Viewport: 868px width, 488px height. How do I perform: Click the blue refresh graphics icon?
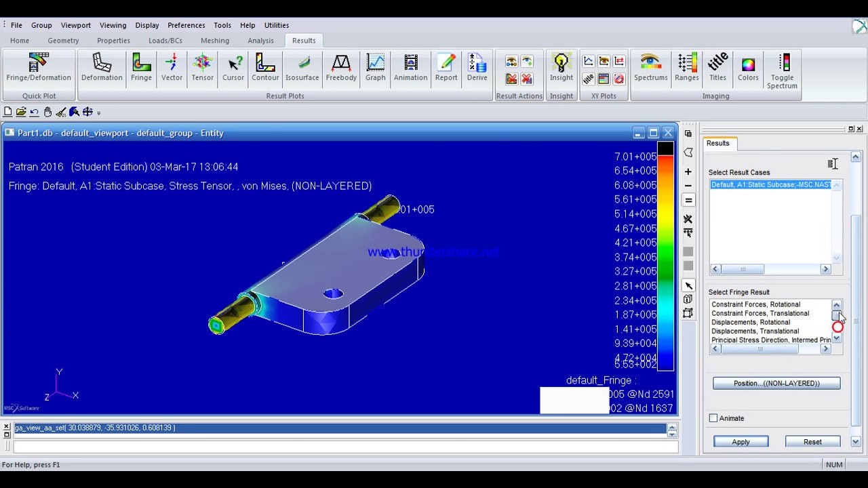[74, 112]
